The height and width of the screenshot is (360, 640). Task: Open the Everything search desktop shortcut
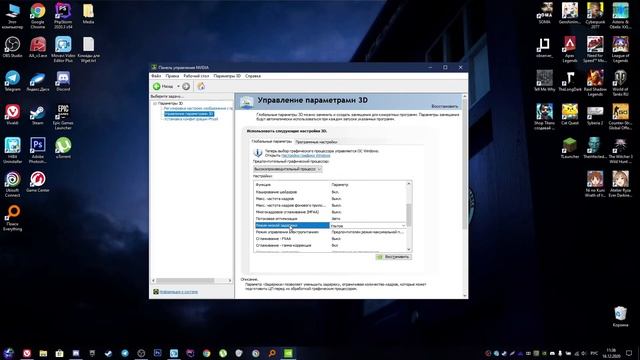tap(12, 218)
